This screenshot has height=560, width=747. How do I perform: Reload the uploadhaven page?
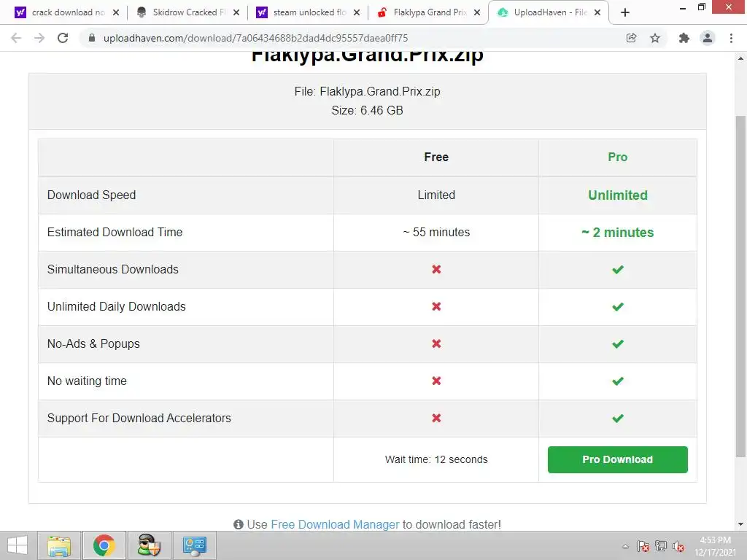click(x=63, y=38)
